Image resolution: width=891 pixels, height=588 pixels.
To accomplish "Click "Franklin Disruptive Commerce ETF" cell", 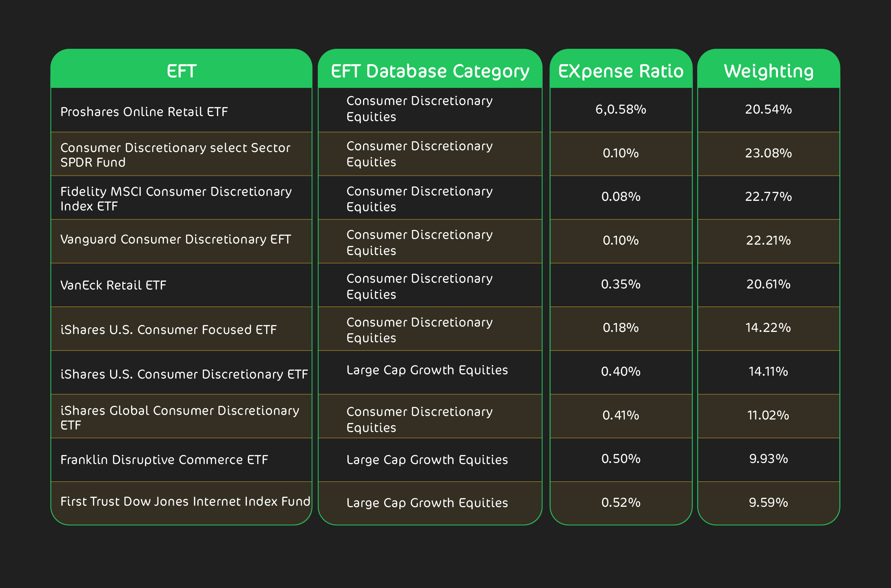I will 164,460.
